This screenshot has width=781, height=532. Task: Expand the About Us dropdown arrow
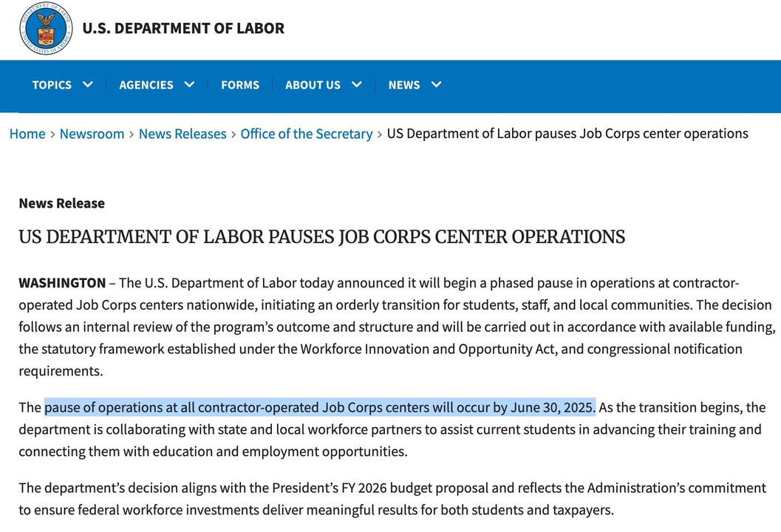click(357, 84)
